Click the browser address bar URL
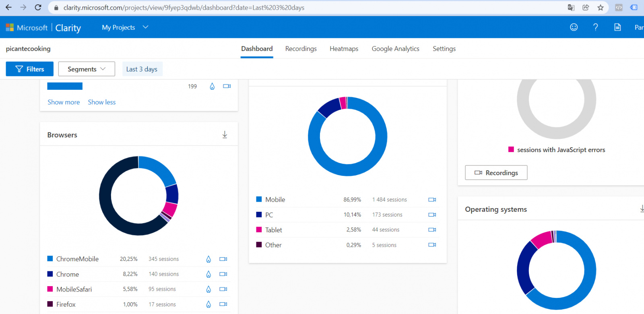The width and height of the screenshot is (644, 314). tap(184, 8)
